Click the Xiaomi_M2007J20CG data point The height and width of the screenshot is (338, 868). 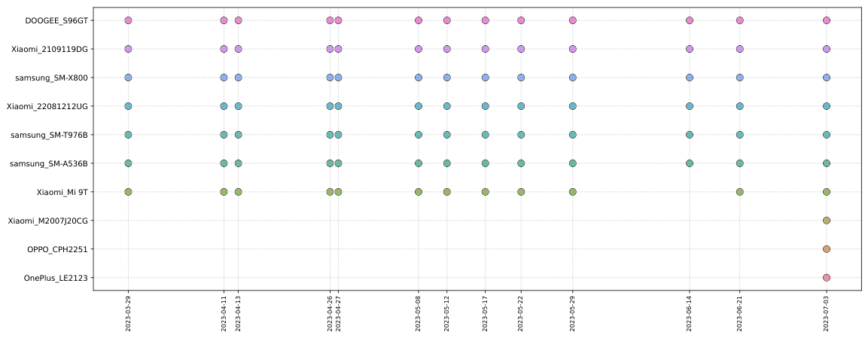[826, 220]
